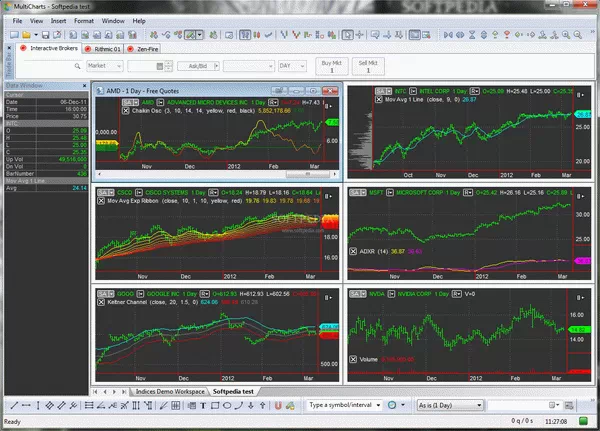
Task: Open the dropdown arrow beside pencil tool icon
Action: (199, 35)
